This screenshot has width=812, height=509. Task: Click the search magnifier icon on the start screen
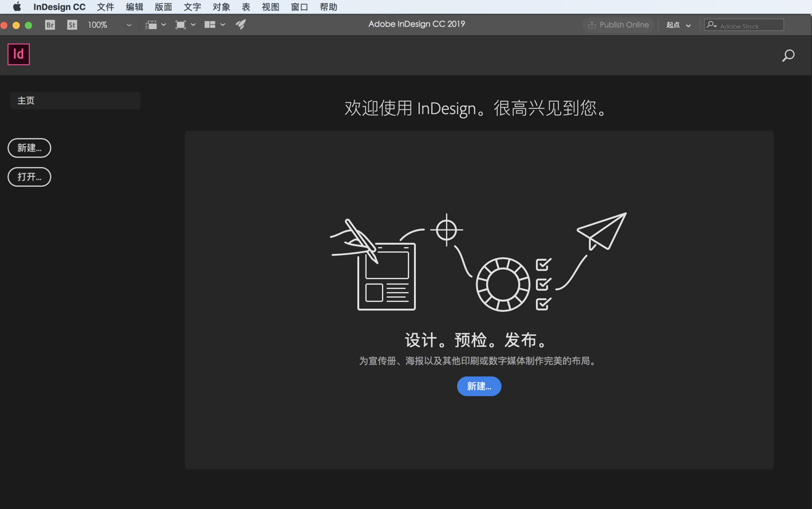point(788,55)
